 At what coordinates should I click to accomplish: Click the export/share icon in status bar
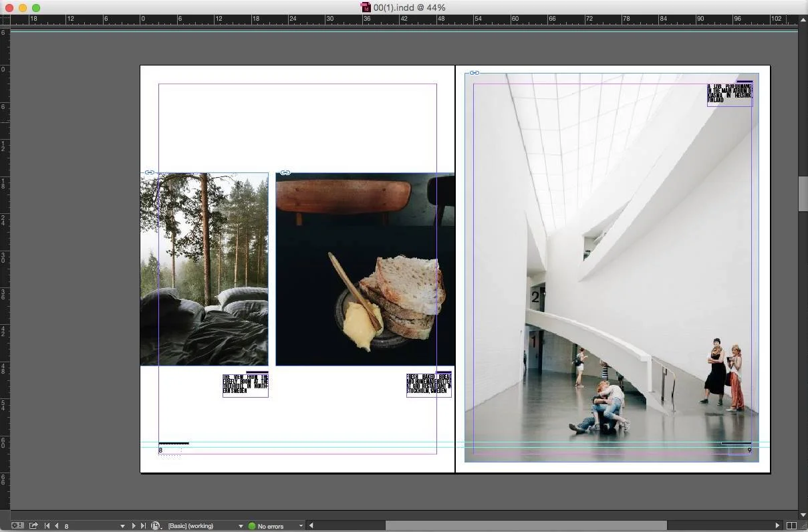click(33, 526)
